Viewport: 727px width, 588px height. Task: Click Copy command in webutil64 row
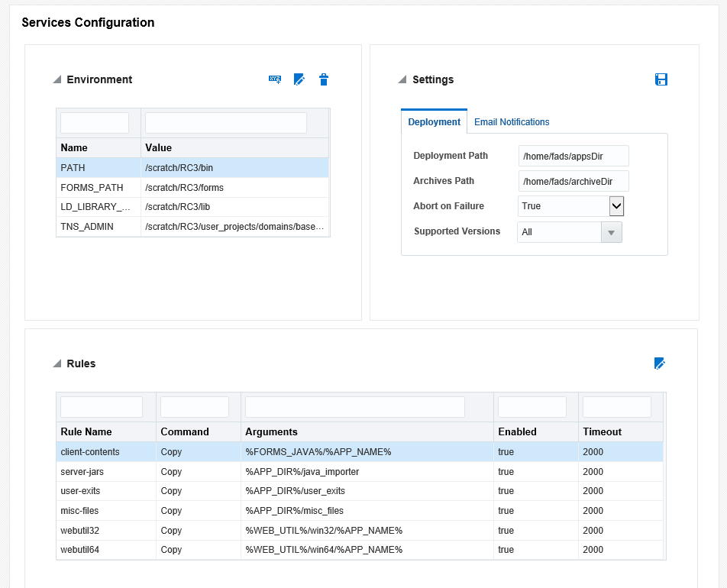tap(171, 550)
